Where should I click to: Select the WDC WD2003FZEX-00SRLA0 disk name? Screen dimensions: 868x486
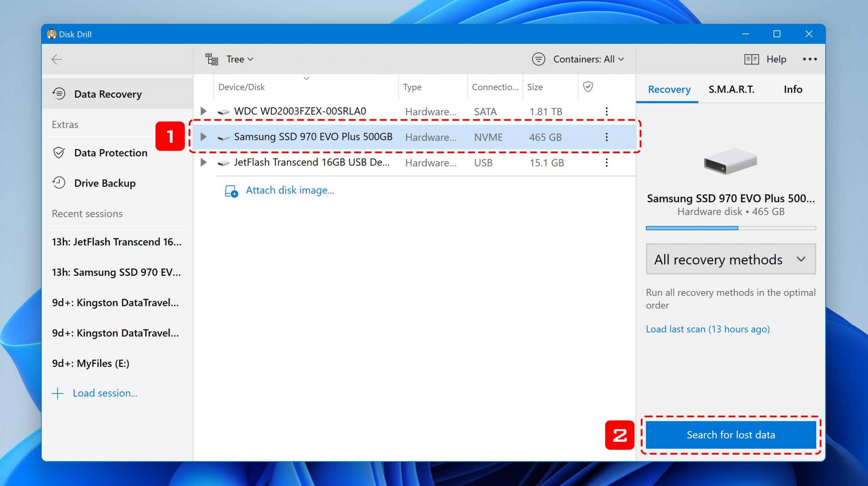pos(300,111)
